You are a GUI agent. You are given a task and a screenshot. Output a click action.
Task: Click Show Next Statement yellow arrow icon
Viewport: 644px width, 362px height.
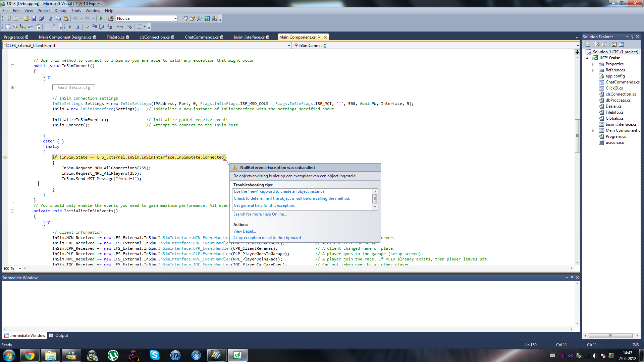coord(87,27)
